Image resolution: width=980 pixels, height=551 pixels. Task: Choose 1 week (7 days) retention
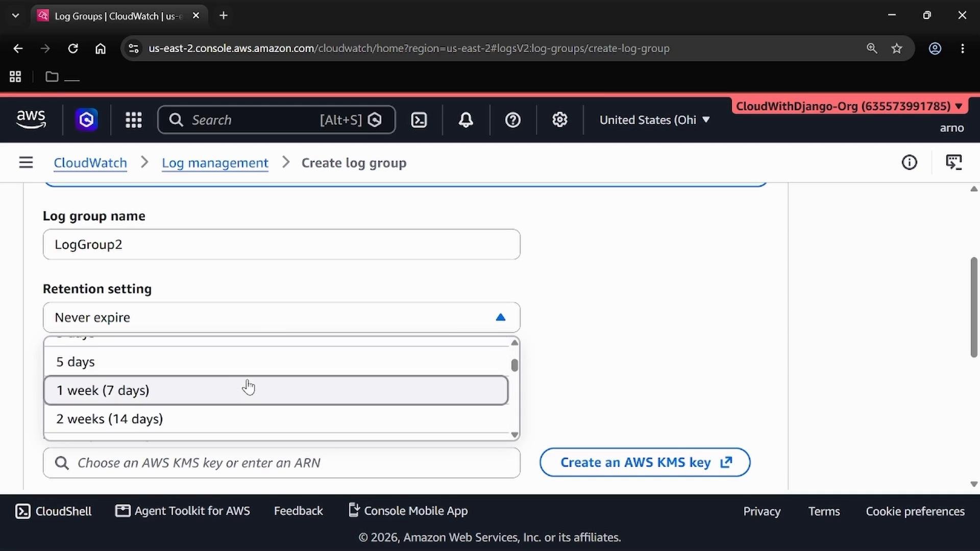coord(276,390)
